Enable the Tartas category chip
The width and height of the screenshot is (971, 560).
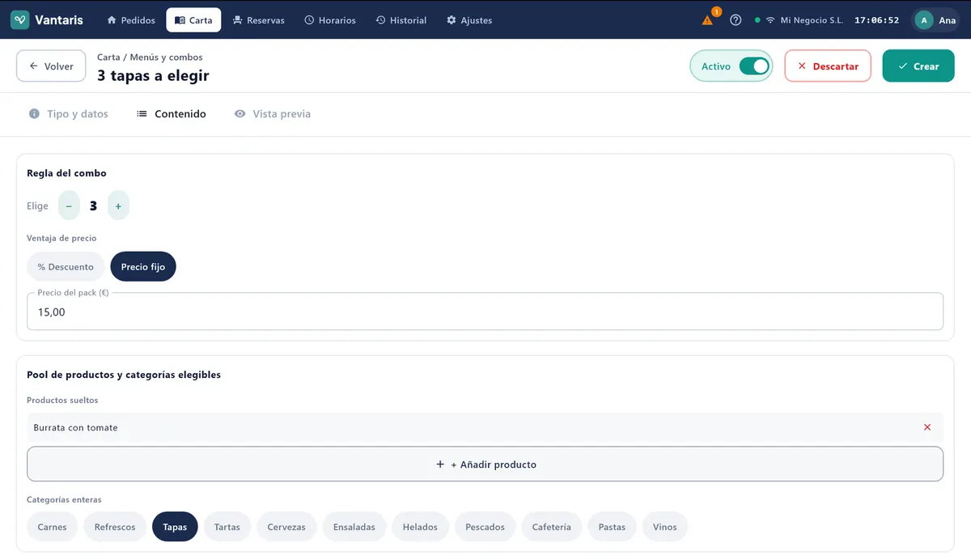[227, 527]
